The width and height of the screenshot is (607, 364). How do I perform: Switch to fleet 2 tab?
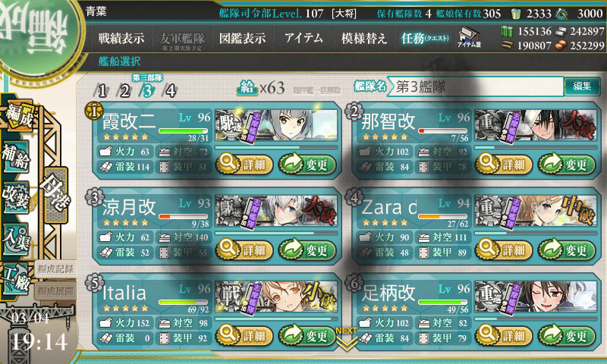[124, 91]
